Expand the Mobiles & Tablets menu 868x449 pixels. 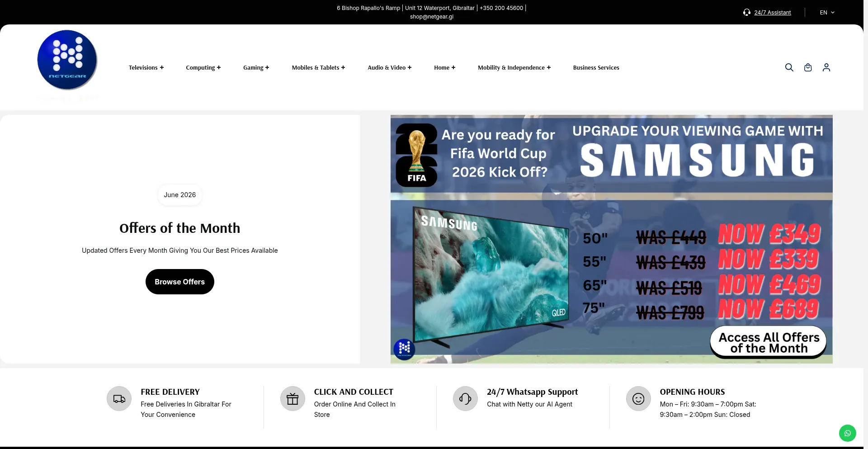(318, 67)
